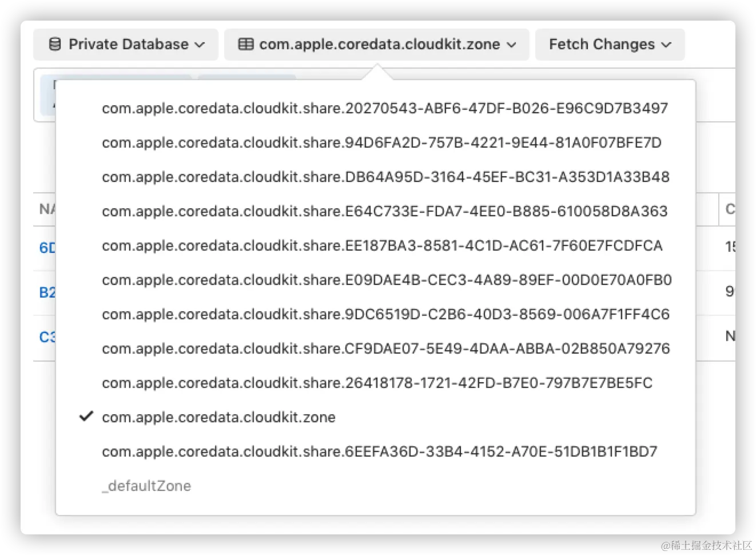Open the Private Database dropdown
The width and height of the screenshot is (756, 555).
coord(126,45)
